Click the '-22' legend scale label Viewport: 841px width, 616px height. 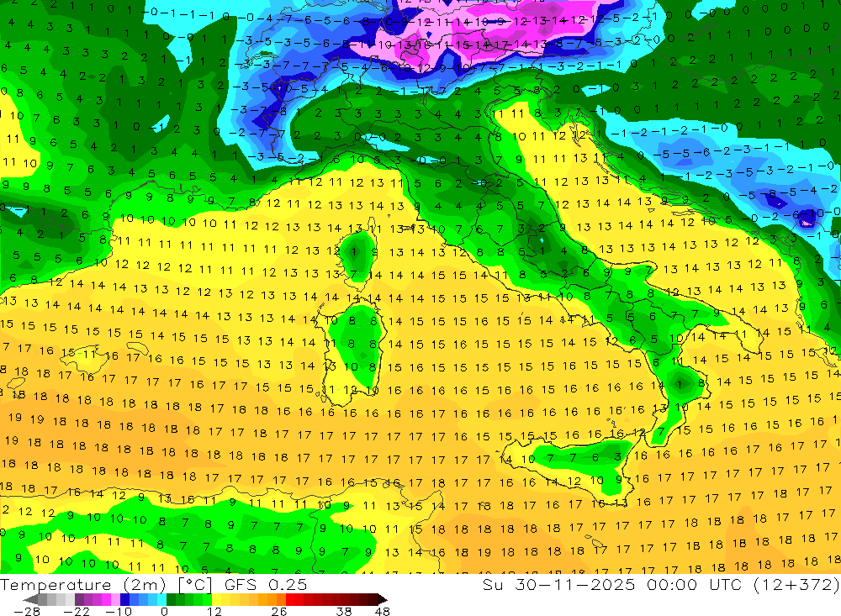(77, 611)
